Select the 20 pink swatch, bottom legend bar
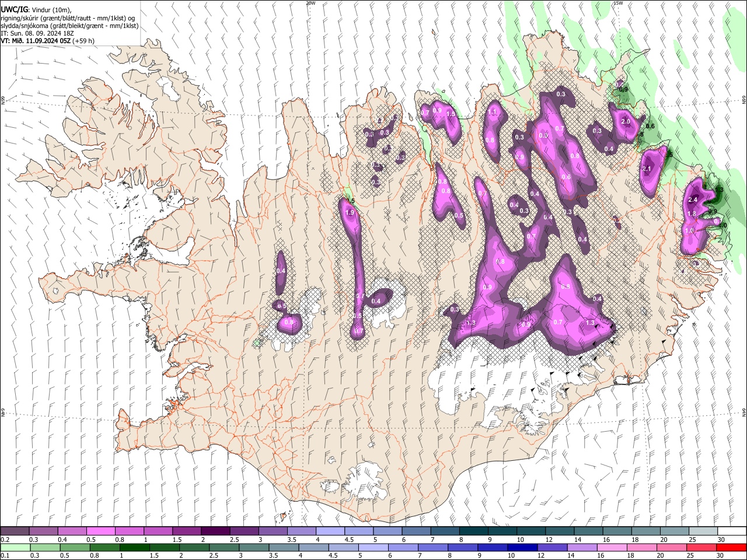Screen dimensions: 747x560 coord(671,547)
